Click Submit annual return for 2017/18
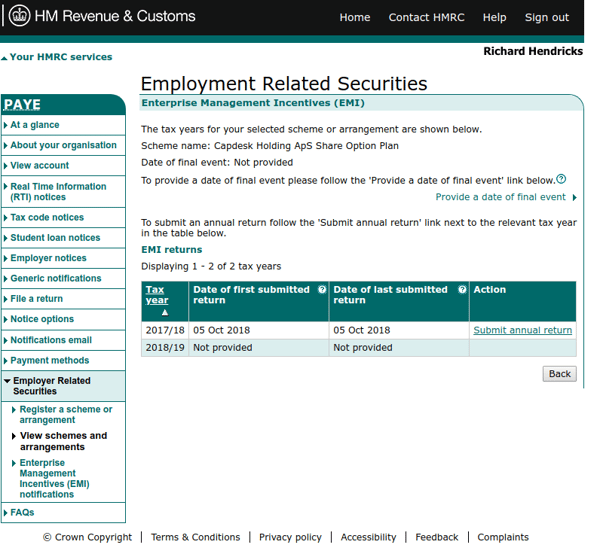Screen dimensions: 600x557 (x=522, y=330)
